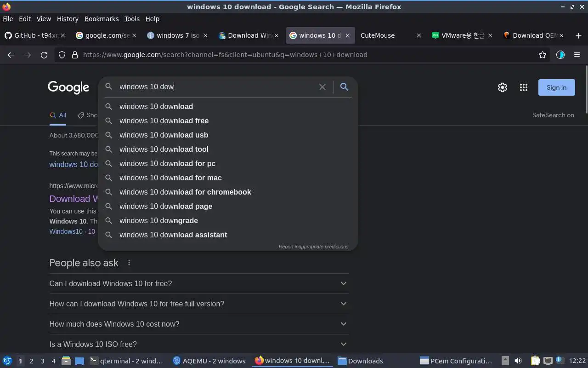Open the AQEMU taskbar window
Image resolution: width=588 pixels, height=368 pixels.
pyautogui.click(x=209, y=361)
